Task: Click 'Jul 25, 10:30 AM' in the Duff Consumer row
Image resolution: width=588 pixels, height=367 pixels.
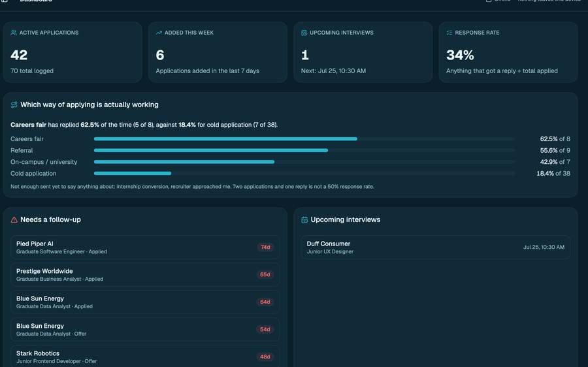Action: click(x=544, y=247)
